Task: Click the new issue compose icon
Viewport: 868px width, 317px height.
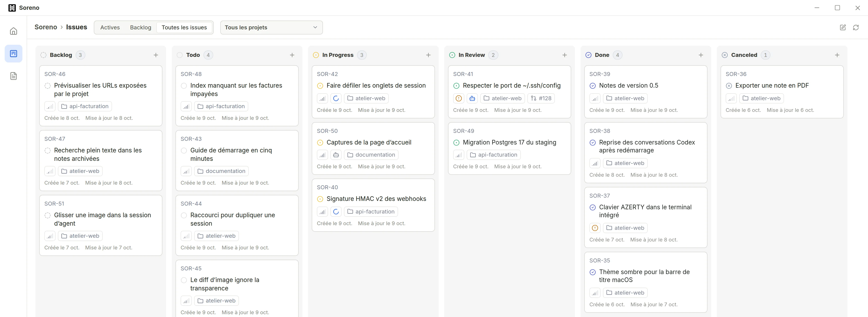Action: pyautogui.click(x=843, y=28)
